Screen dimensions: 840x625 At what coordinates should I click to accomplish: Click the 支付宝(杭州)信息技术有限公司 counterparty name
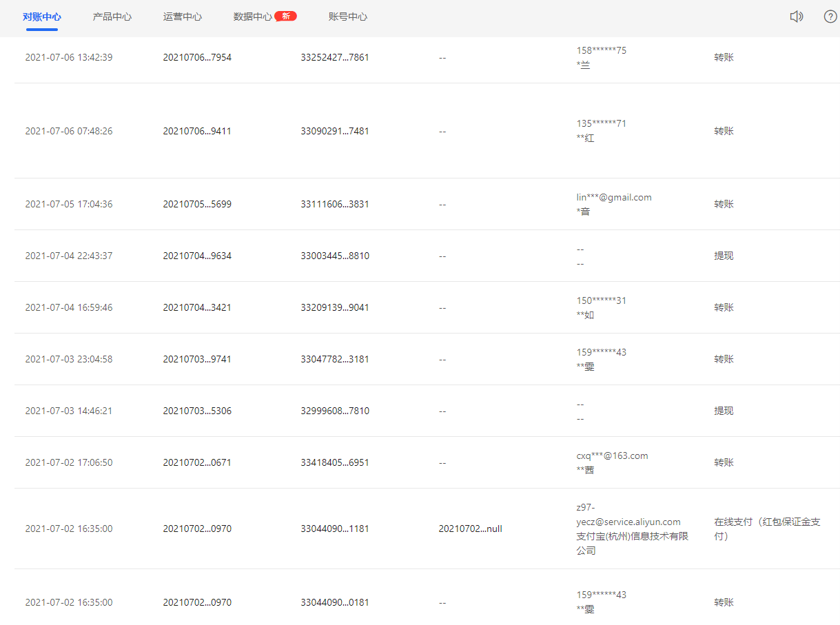tap(633, 543)
